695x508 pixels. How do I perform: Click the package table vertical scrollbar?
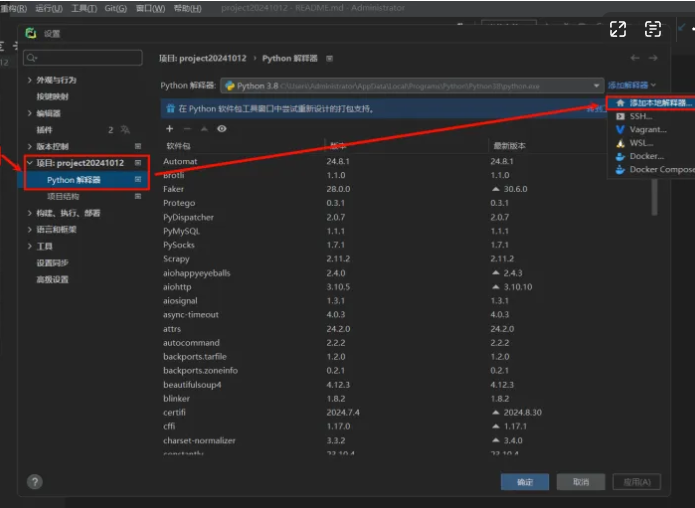click(654, 197)
